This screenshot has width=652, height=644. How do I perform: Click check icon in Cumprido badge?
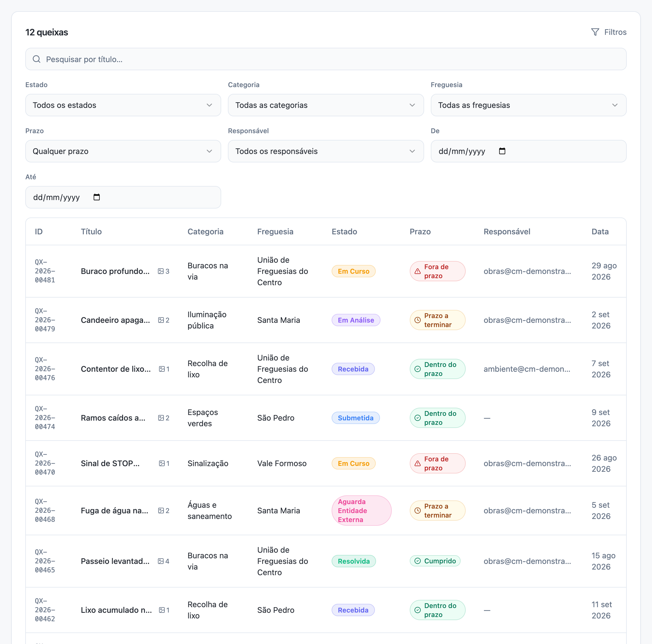coord(417,561)
